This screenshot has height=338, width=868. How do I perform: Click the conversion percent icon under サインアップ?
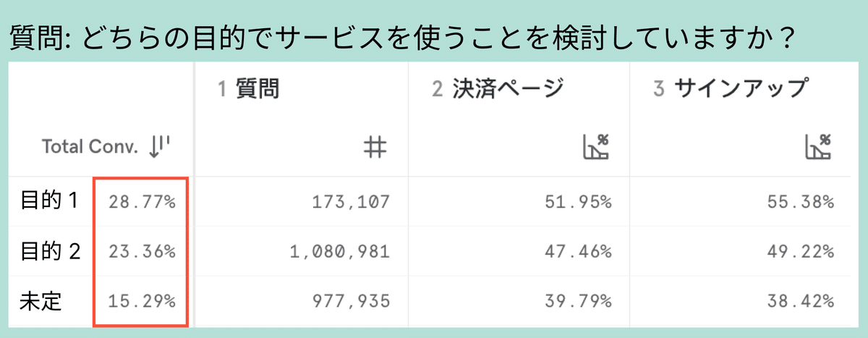pos(818,147)
